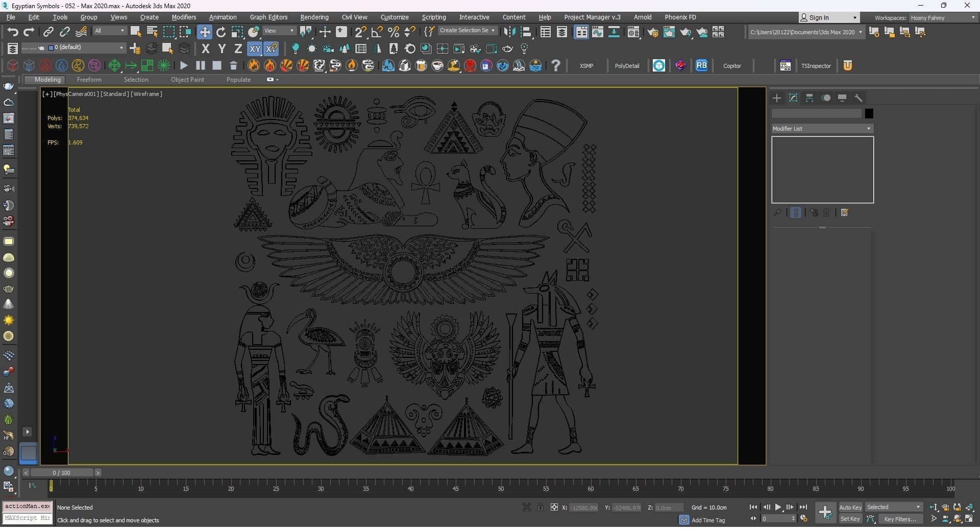Open the Sign In dropdown
Screen dimensions: 980x531
pyautogui.click(x=829, y=17)
